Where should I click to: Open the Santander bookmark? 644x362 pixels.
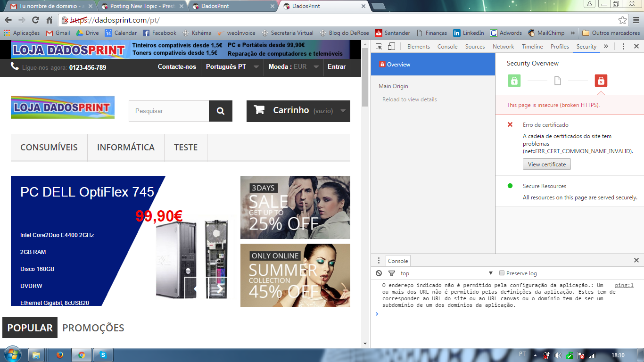tap(392, 33)
